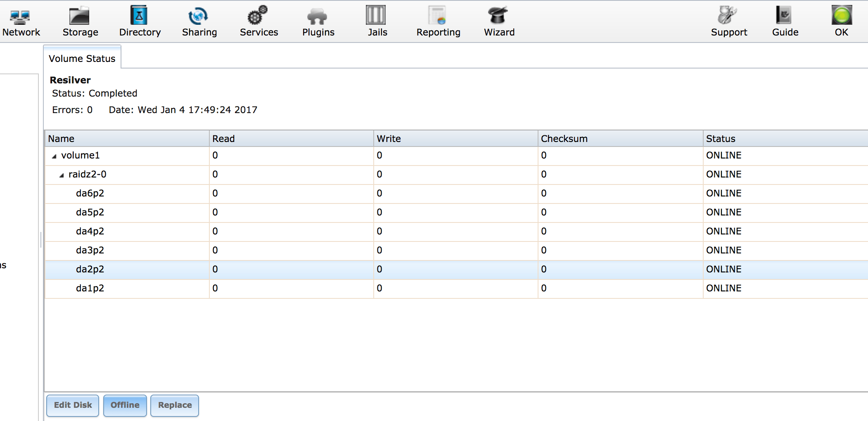
Task: Open the Storage icon in toolbar
Action: (79, 15)
